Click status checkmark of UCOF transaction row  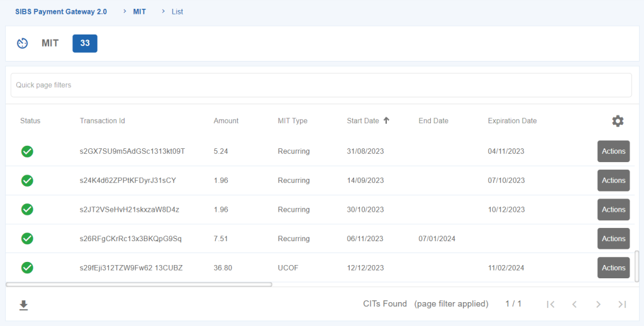coord(27,268)
